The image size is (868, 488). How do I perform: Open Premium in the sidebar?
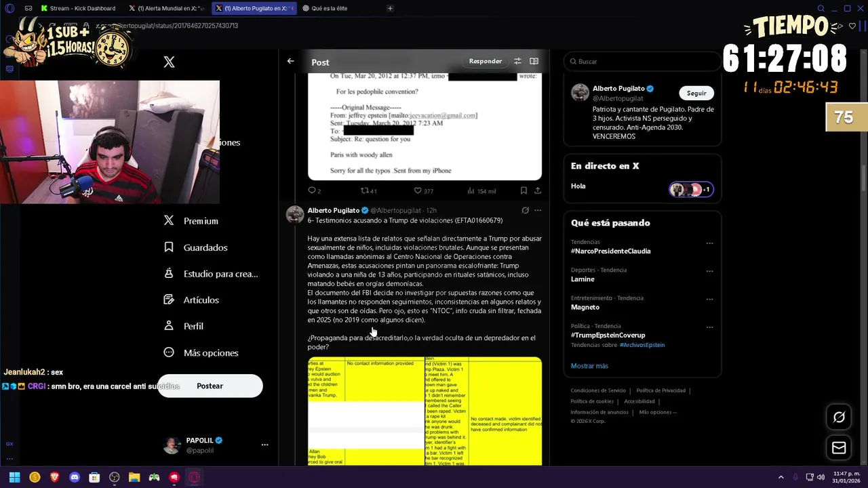point(192,221)
